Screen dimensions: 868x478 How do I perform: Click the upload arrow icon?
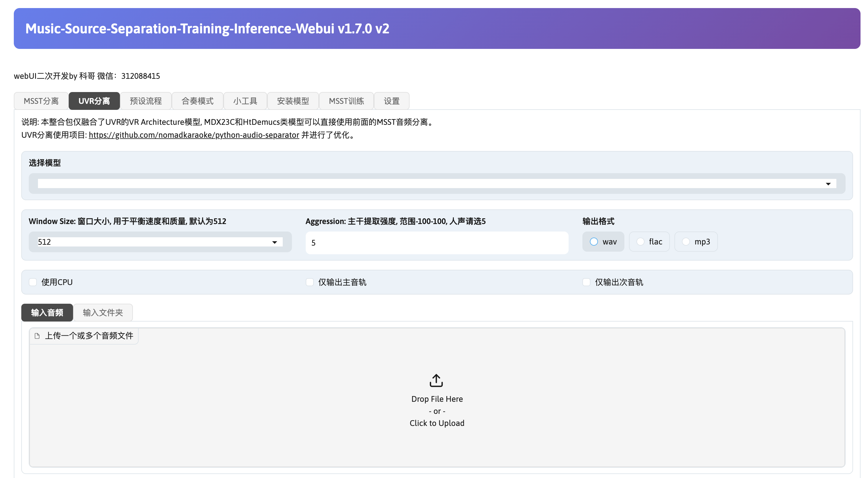pyautogui.click(x=436, y=380)
